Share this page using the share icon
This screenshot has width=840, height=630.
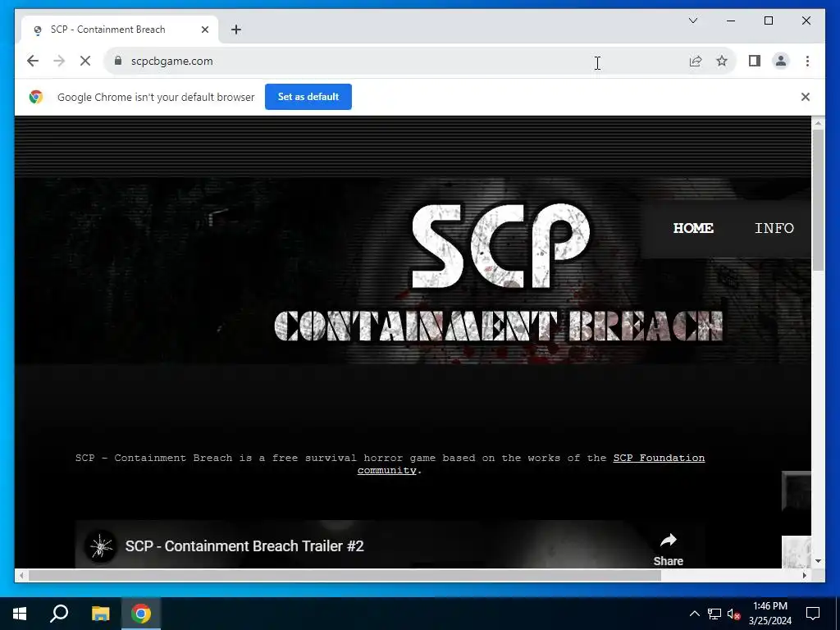click(x=696, y=61)
